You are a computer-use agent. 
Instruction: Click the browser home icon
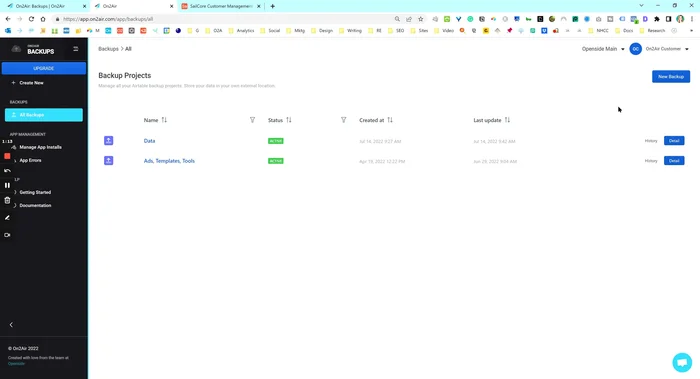pyautogui.click(x=43, y=19)
